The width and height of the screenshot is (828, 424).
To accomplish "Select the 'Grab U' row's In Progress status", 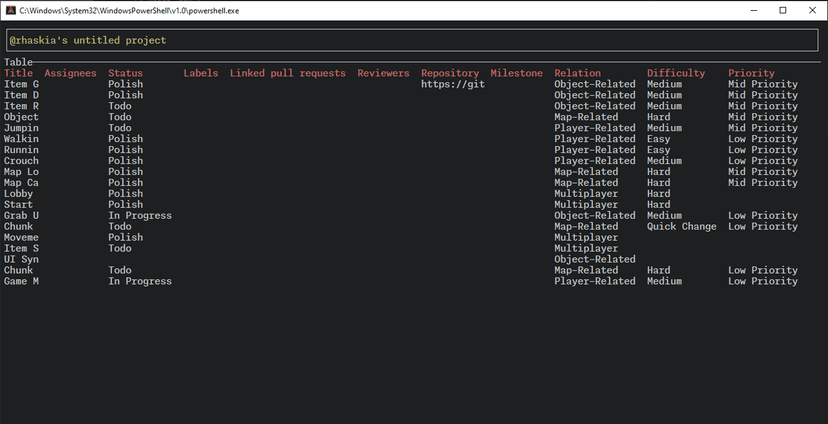I will [x=140, y=215].
